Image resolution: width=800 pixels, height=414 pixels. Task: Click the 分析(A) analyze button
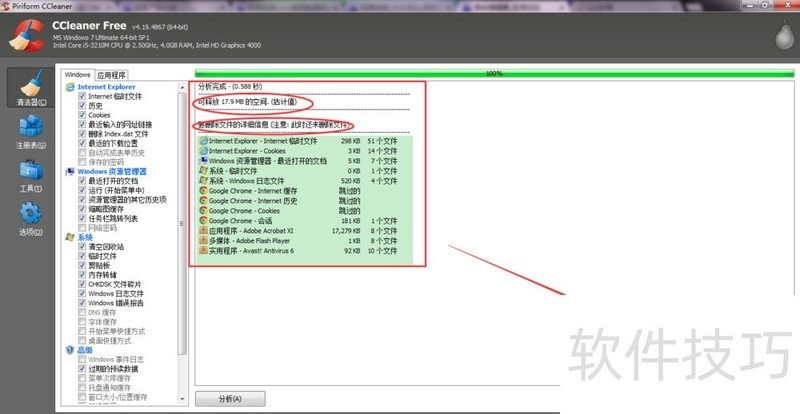coord(230,399)
